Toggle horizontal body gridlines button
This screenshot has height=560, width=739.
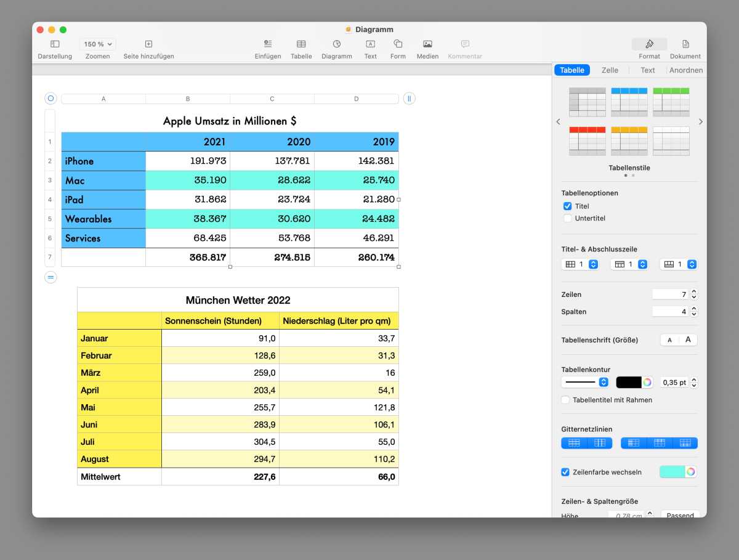click(574, 443)
